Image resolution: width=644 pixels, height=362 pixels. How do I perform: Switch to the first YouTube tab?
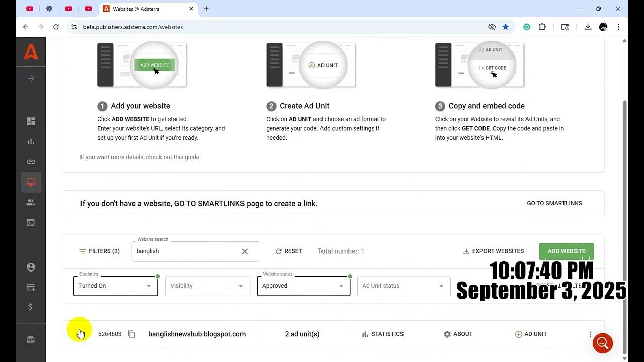pyautogui.click(x=30, y=9)
